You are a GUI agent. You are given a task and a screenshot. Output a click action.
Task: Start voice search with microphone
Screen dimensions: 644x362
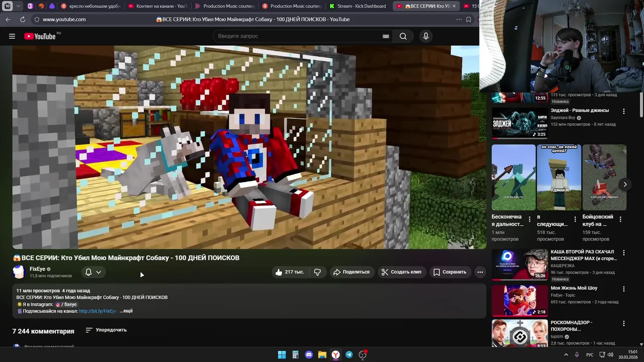pos(426,36)
